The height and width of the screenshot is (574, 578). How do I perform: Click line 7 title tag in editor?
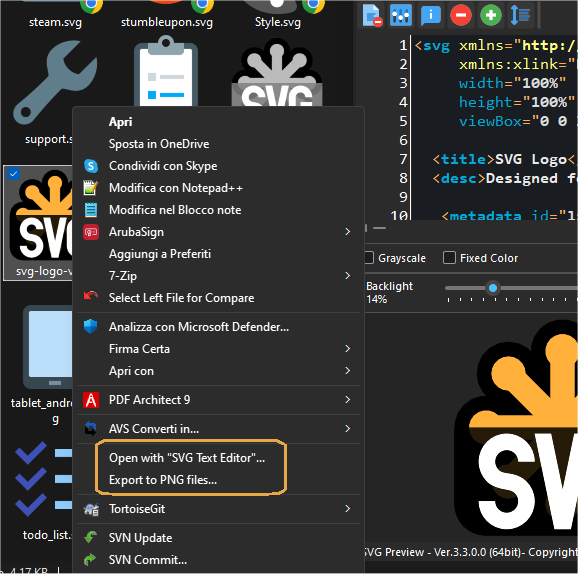463,159
